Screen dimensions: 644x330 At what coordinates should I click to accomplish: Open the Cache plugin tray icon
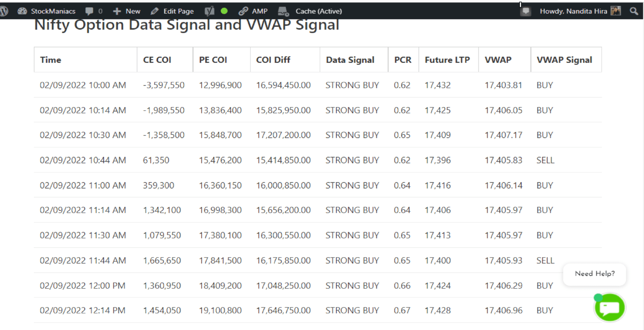coord(283,12)
